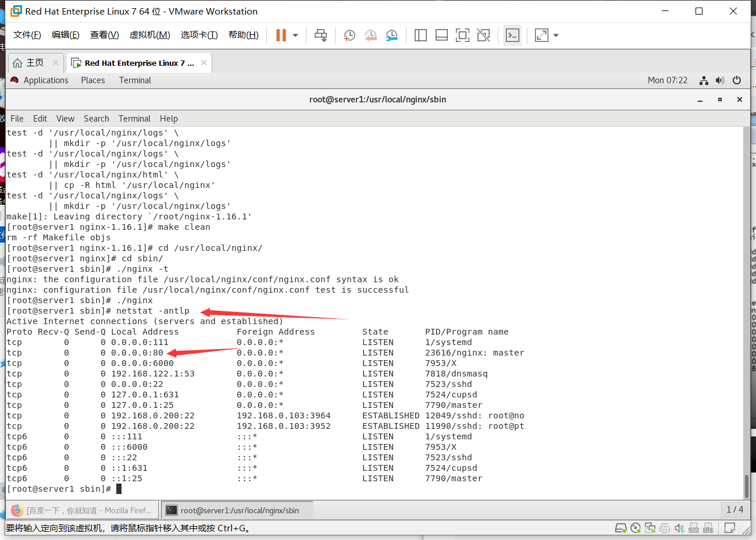The width and height of the screenshot is (756, 540).
Task: Minimize the terminal window
Action: point(700,100)
